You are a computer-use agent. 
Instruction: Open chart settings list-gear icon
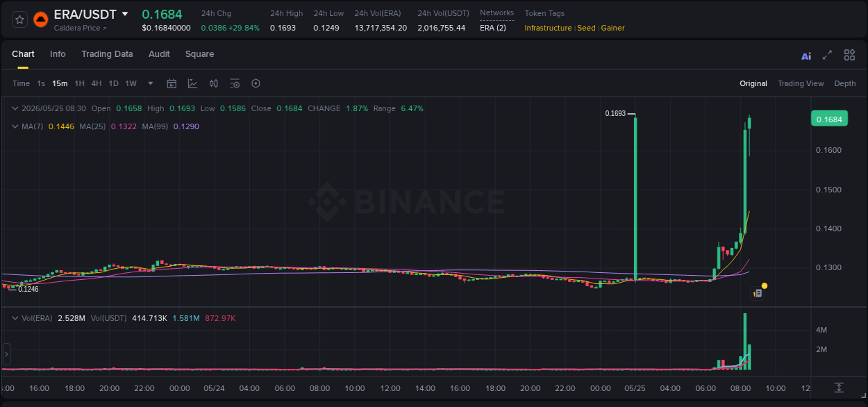point(235,83)
